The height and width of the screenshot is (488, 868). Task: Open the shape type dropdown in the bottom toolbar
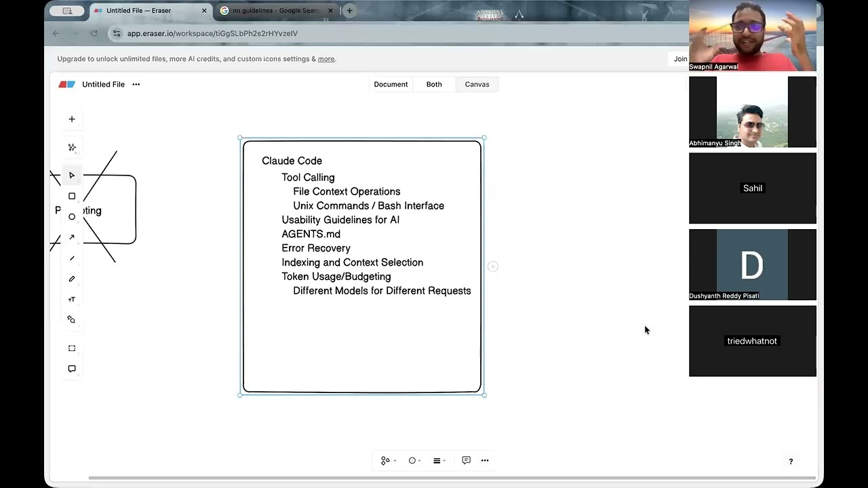[x=389, y=461]
